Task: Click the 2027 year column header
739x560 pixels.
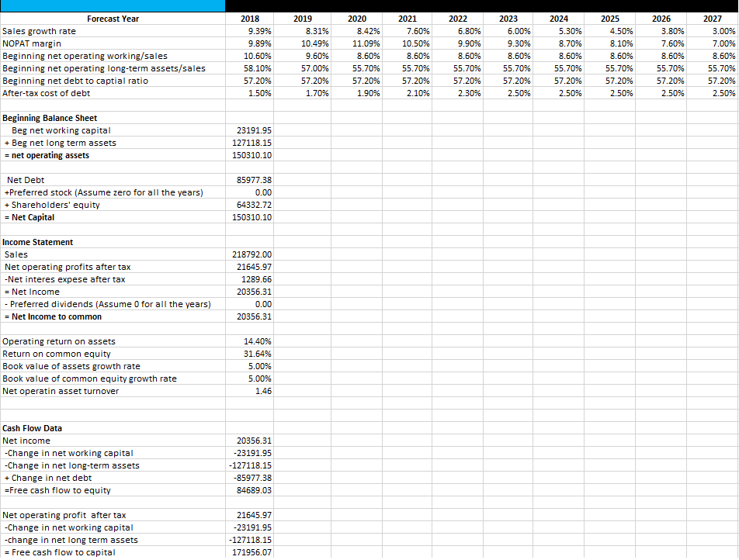Action: coord(713,19)
